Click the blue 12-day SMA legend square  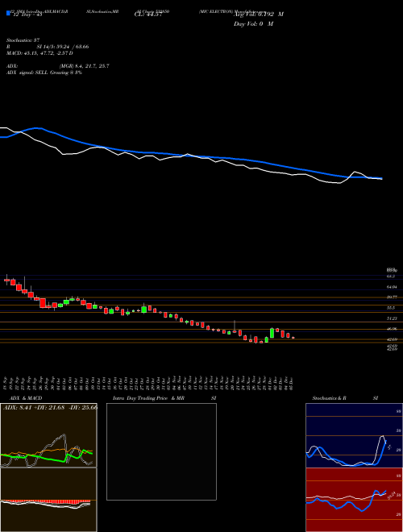(8, 14)
